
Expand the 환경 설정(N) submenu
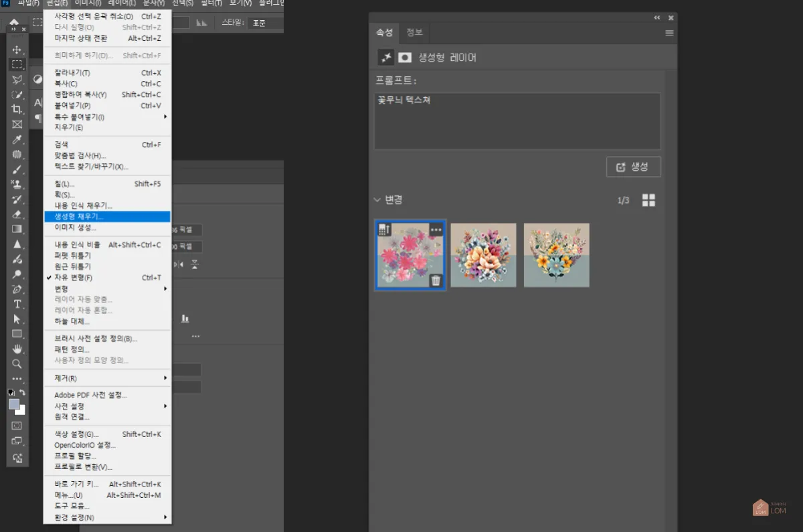(x=107, y=517)
